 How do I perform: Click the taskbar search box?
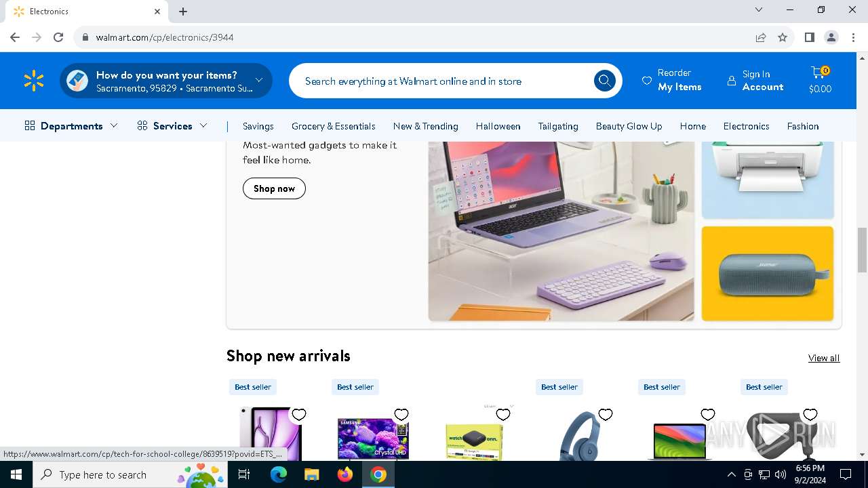(131, 474)
